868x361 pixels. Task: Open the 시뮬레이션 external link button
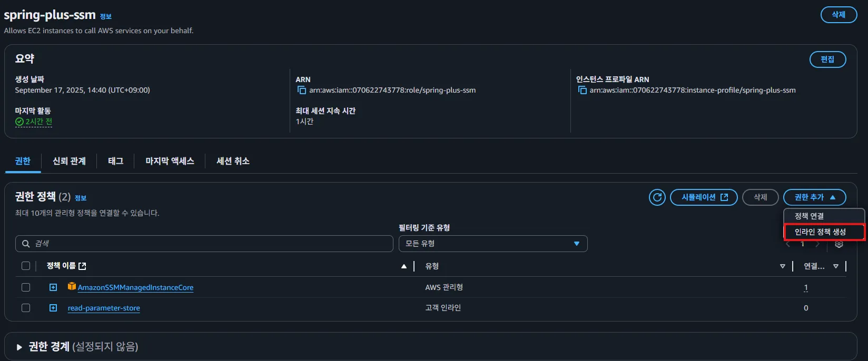[704, 197]
